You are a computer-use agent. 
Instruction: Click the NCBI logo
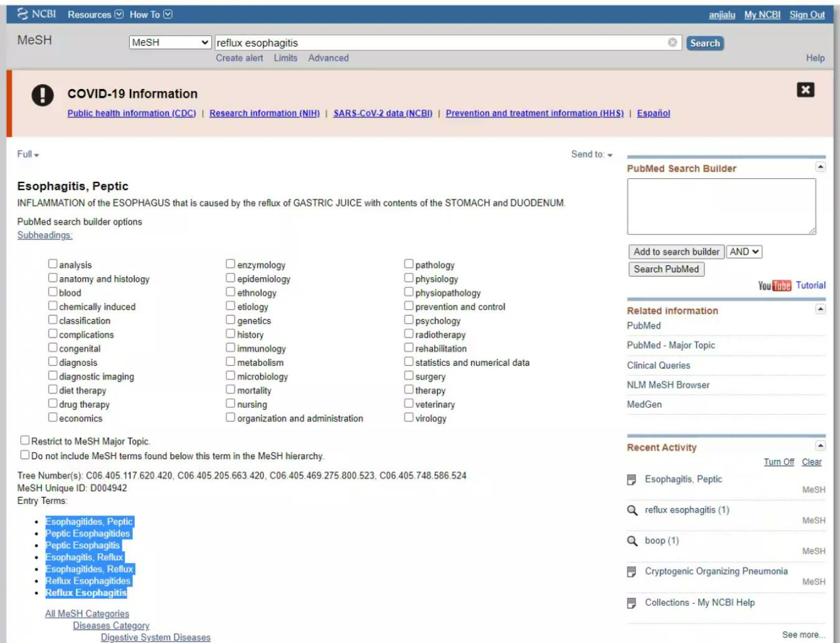(36, 14)
